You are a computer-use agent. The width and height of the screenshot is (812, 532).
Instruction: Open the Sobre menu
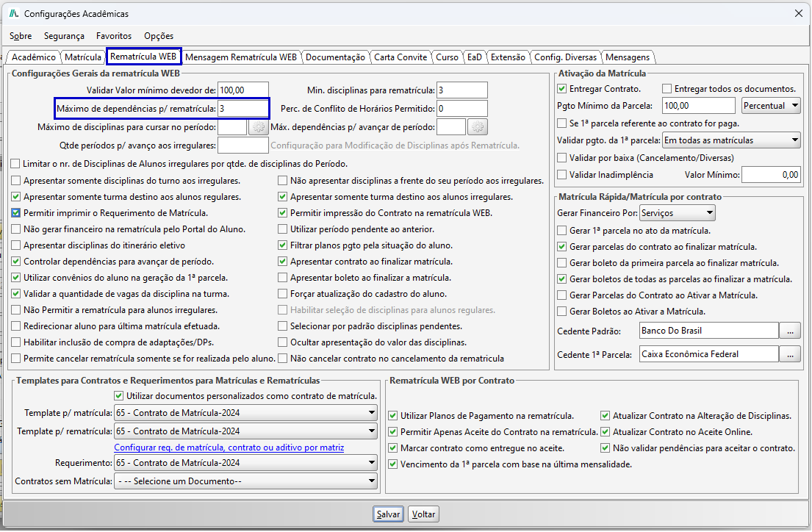21,36
